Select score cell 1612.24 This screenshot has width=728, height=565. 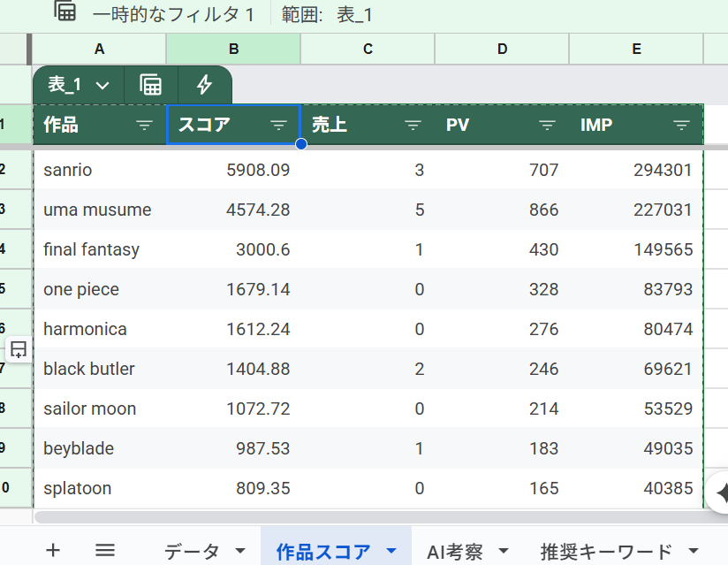(x=233, y=329)
